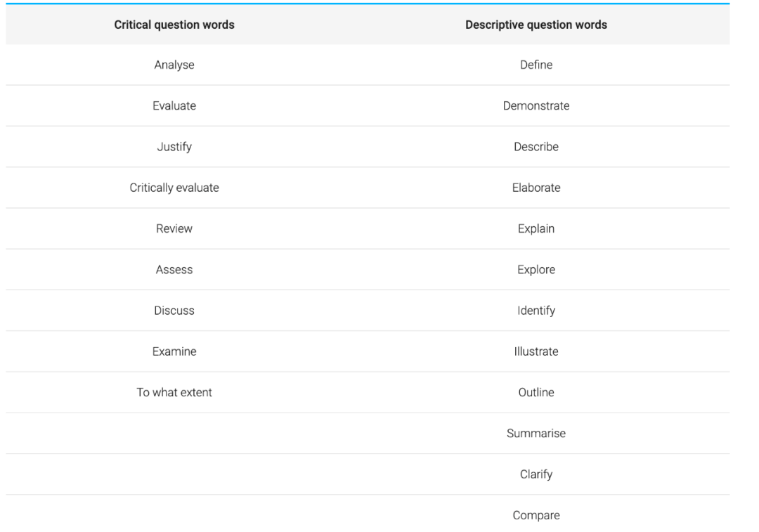Screen dimensions: 759x532
Task: Select the word 'Analyse' in the table
Action: [x=174, y=65]
